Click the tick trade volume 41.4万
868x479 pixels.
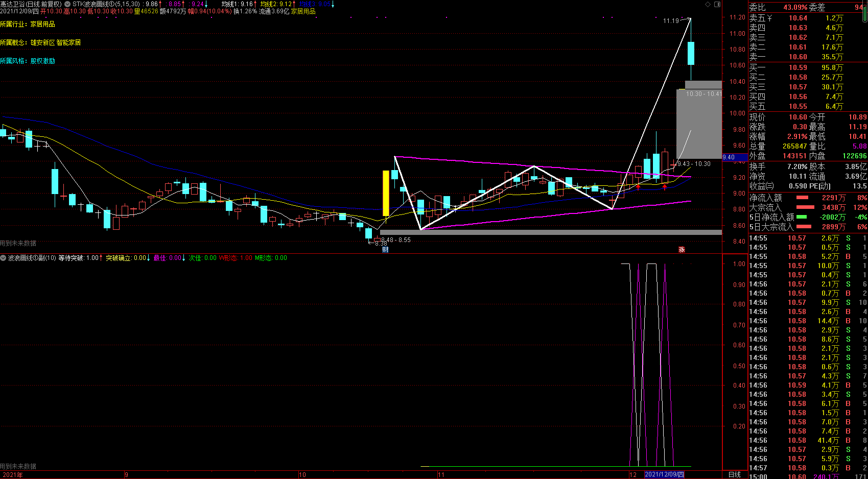click(x=828, y=441)
